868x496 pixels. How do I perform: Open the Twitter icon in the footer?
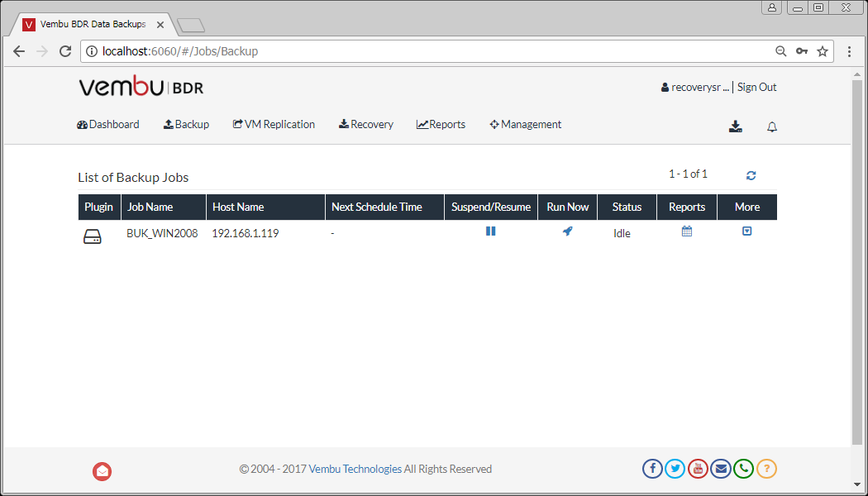pyautogui.click(x=675, y=469)
